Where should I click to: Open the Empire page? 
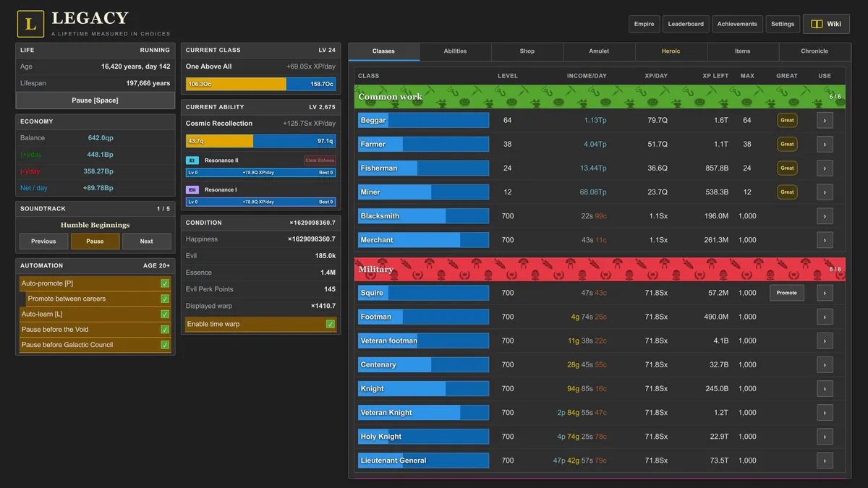[x=644, y=24]
